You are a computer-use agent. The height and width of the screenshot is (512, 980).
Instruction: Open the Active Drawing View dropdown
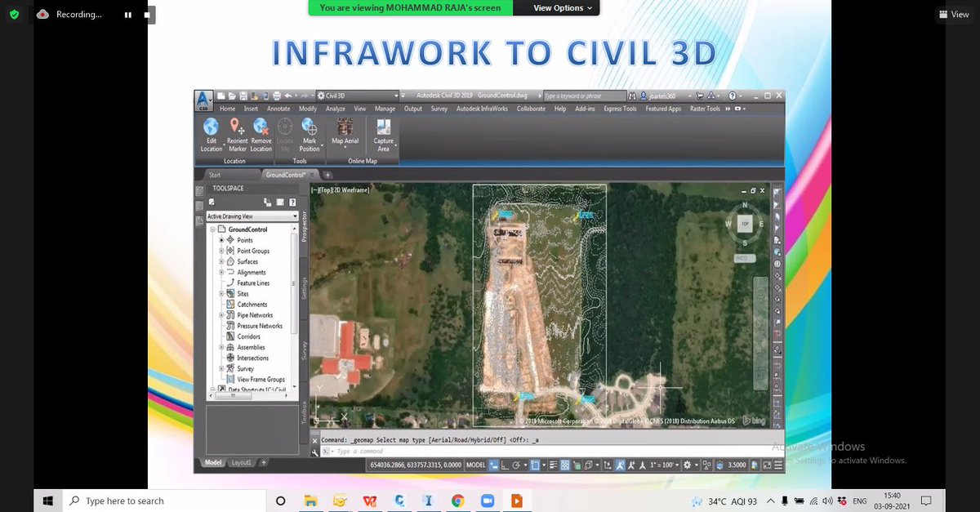pos(252,216)
